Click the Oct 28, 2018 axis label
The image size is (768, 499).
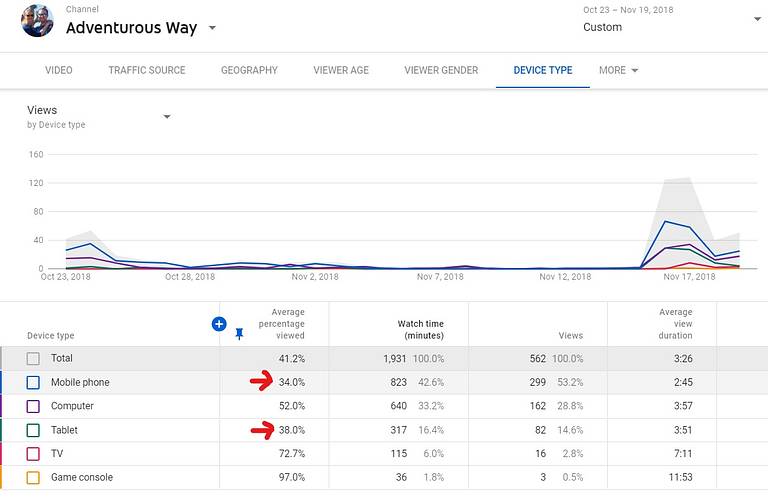[190, 277]
